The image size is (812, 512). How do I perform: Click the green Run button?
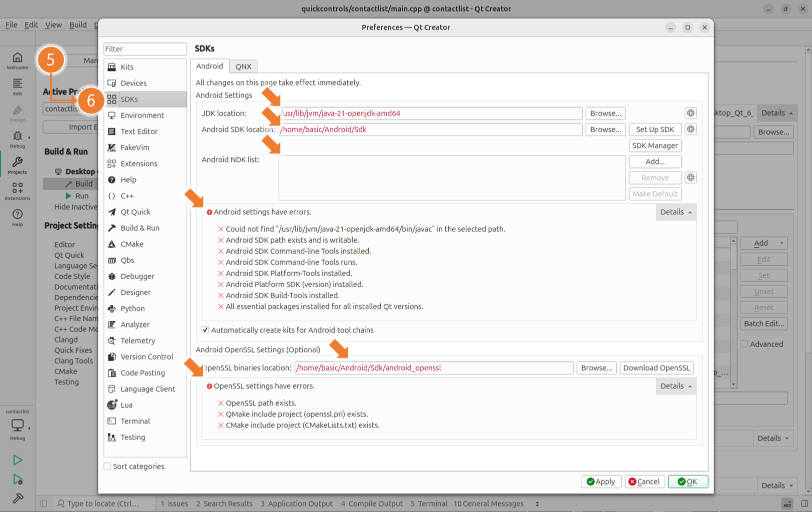click(x=17, y=460)
